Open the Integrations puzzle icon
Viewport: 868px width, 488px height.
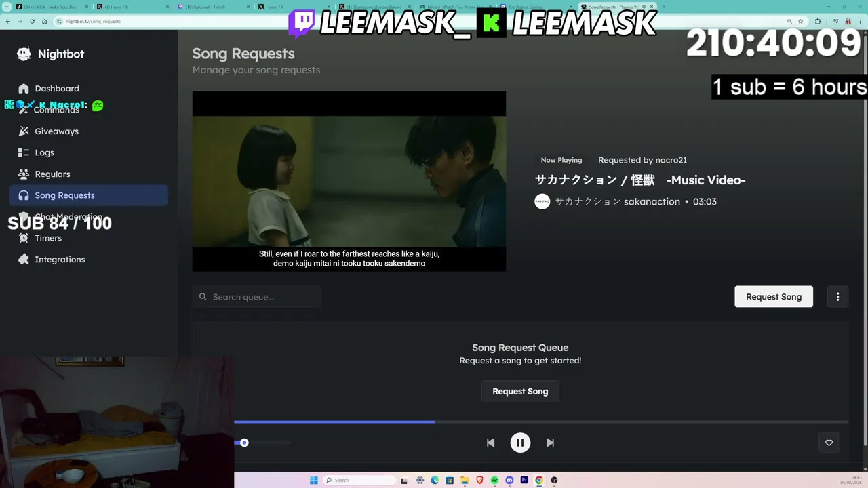pyautogui.click(x=24, y=260)
